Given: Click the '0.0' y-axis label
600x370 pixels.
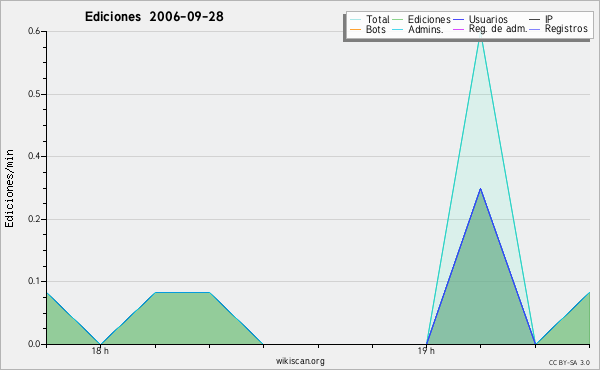Looking at the screenshot, I should [x=34, y=344].
